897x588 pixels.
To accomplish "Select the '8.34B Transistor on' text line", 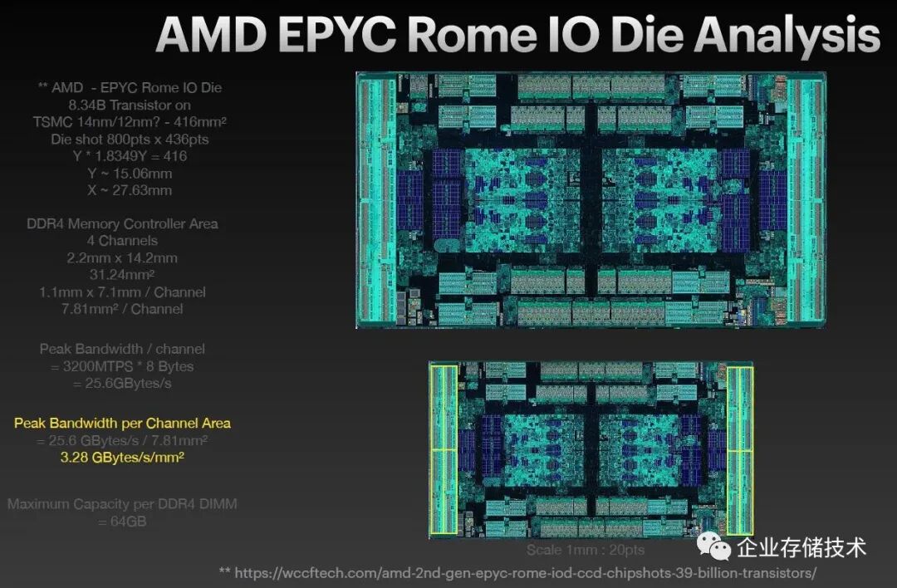I will click(130, 105).
